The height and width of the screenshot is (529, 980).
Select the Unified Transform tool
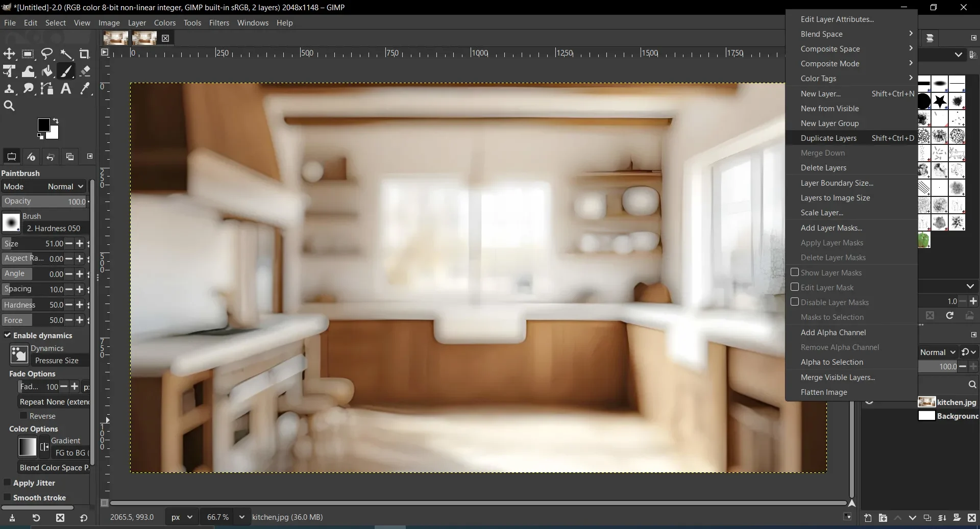coord(9,71)
